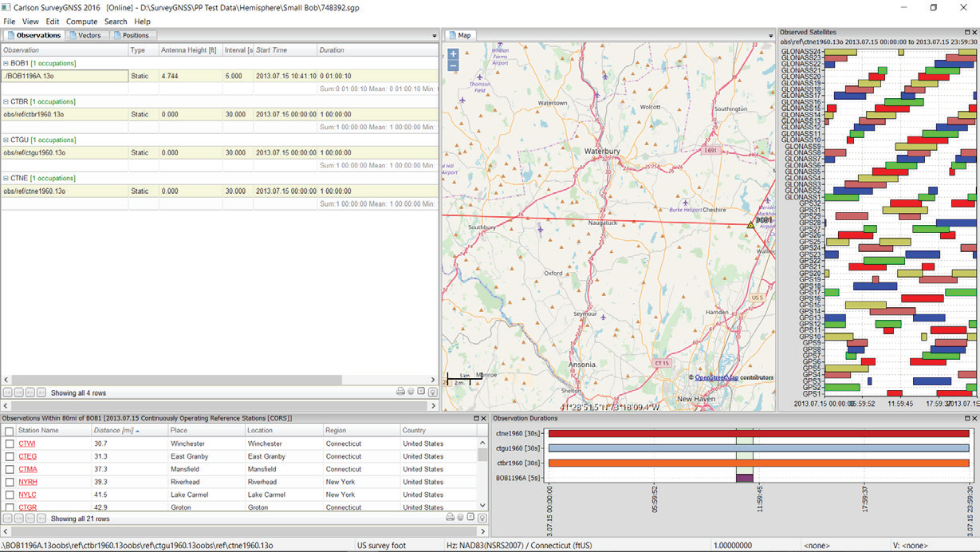This screenshot has height=552, width=980.
Task: Open the tab list dropdown of the Map panel
Action: tap(771, 36)
